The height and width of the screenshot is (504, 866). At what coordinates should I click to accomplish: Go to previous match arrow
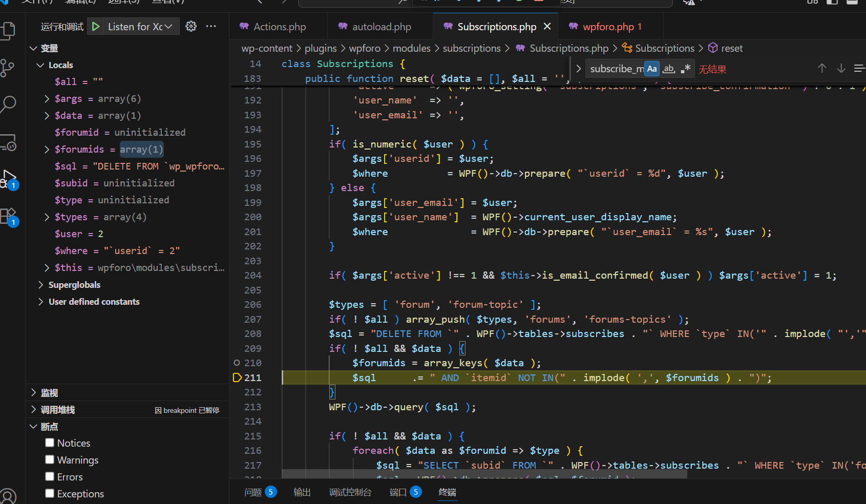click(822, 68)
